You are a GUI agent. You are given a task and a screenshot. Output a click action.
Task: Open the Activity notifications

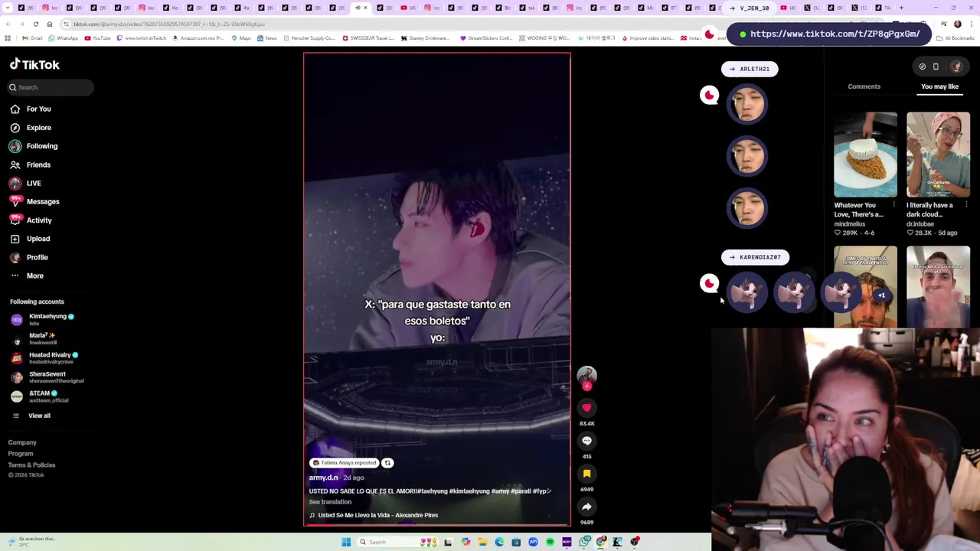31,220
